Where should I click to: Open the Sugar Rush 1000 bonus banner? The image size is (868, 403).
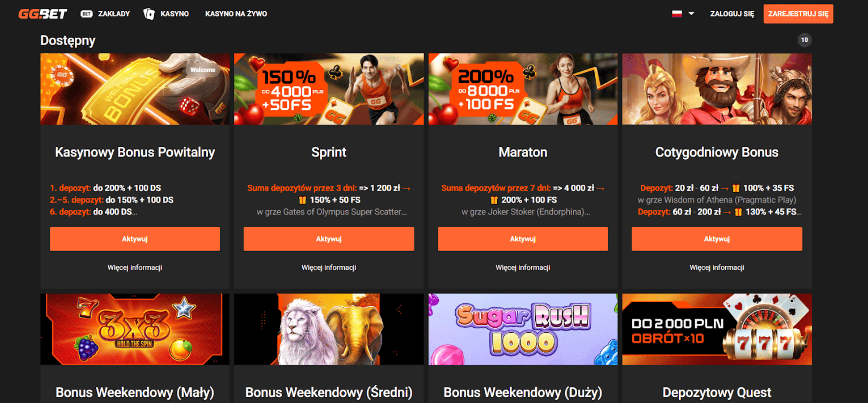tap(523, 329)
